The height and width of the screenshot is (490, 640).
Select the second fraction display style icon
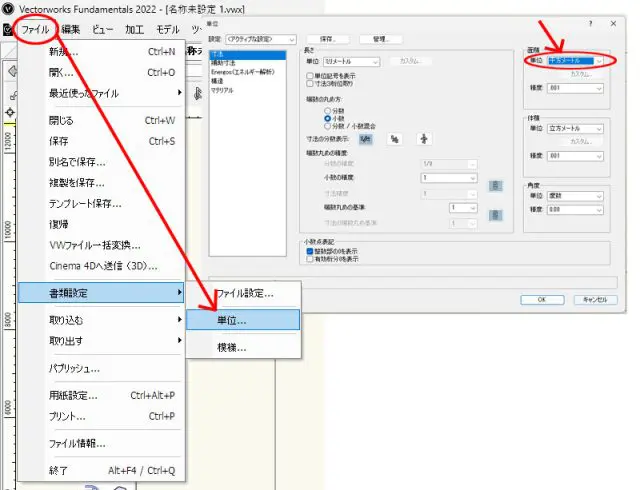394,139
